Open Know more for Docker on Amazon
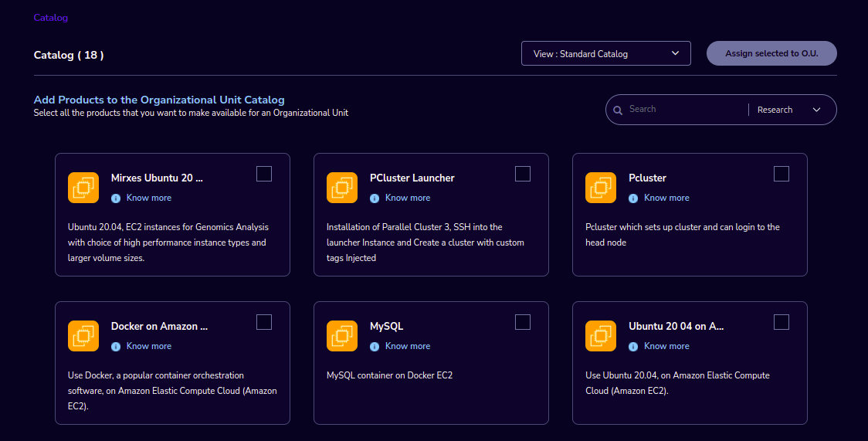The image size is (868, 441). point(149,346)
